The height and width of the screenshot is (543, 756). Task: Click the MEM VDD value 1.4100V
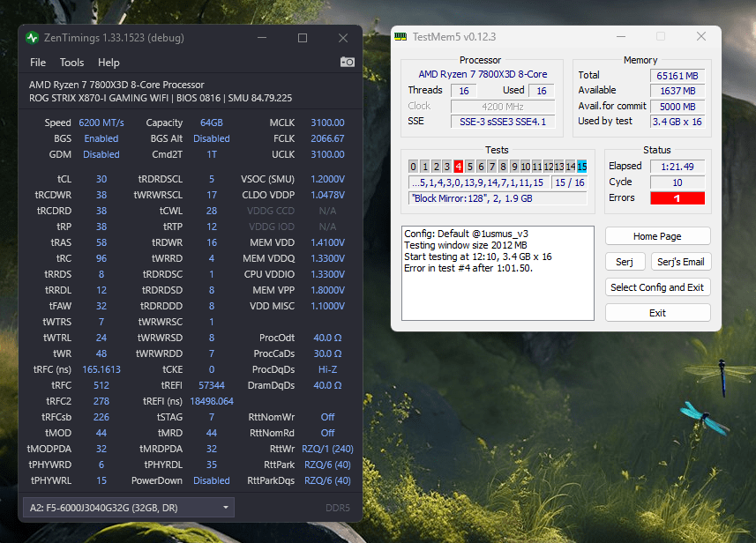click(327, 242)
